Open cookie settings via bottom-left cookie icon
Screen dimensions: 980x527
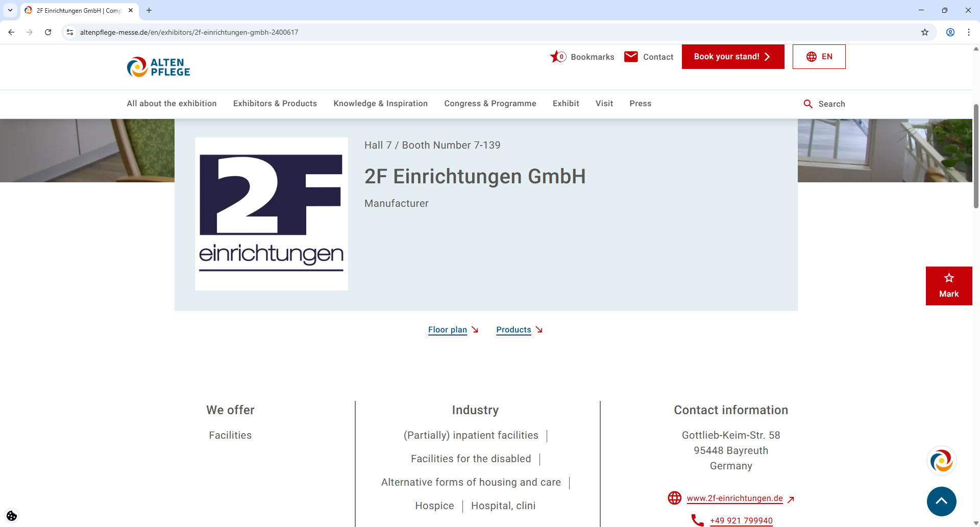(x=11, y=516)
